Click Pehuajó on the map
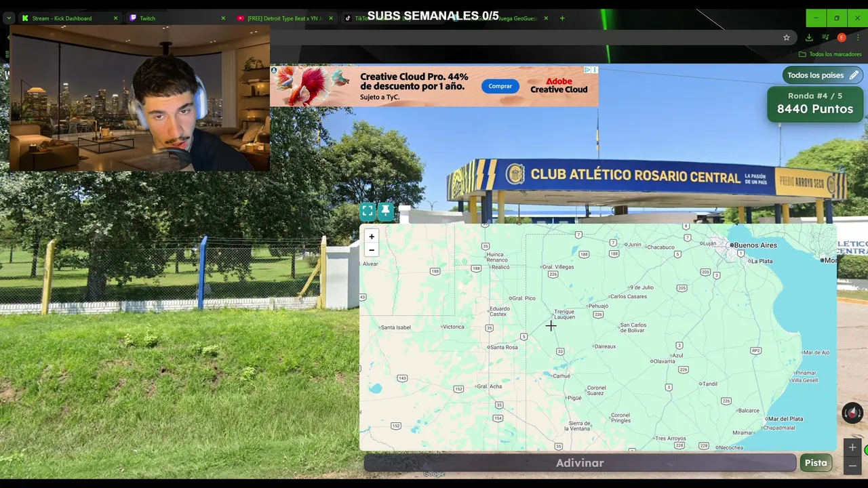This screenshot has width=868, height=488. pyautogui.click(x=597, y=306)
